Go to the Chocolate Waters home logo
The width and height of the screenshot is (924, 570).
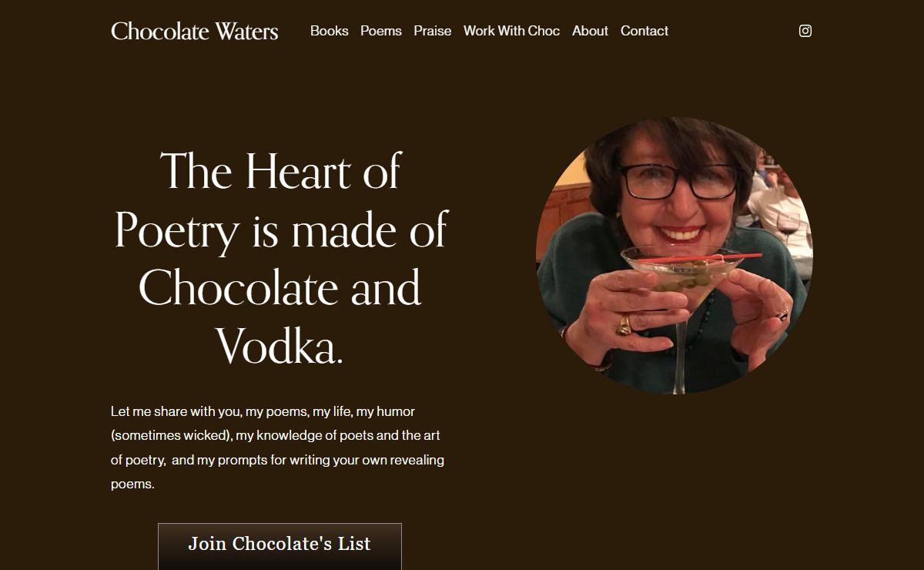(195, 31)
